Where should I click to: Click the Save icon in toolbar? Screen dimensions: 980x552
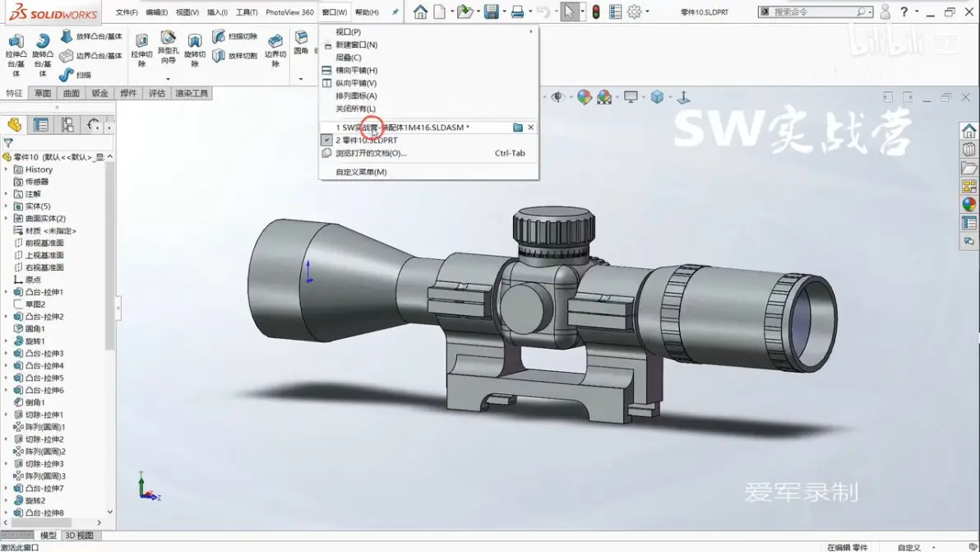pyautogui.click(x=492, y=12)
